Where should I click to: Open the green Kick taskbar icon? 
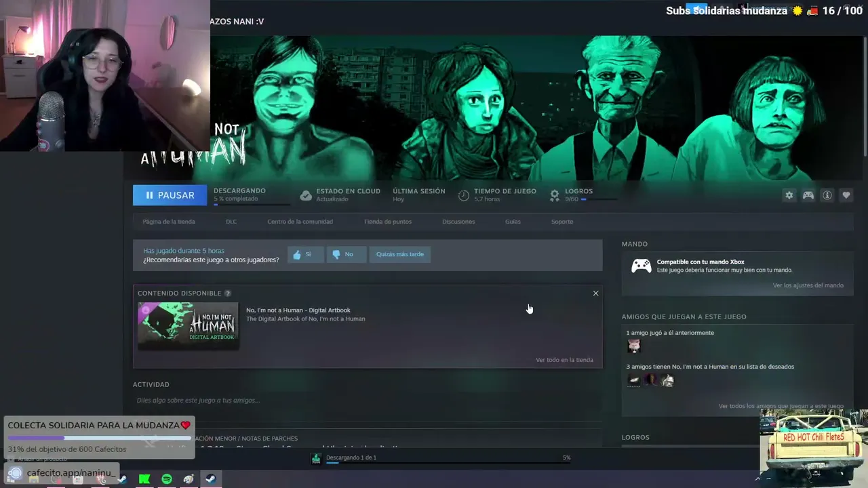point(144,479)
